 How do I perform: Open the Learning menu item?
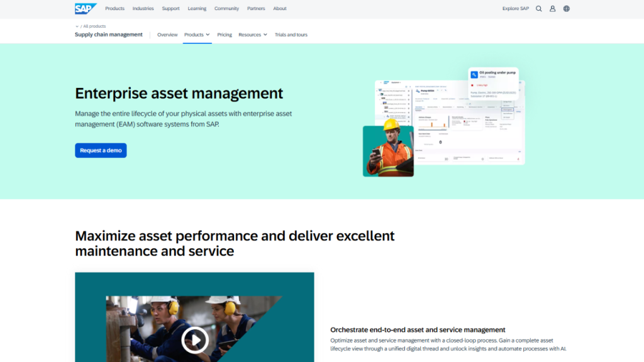197,9
